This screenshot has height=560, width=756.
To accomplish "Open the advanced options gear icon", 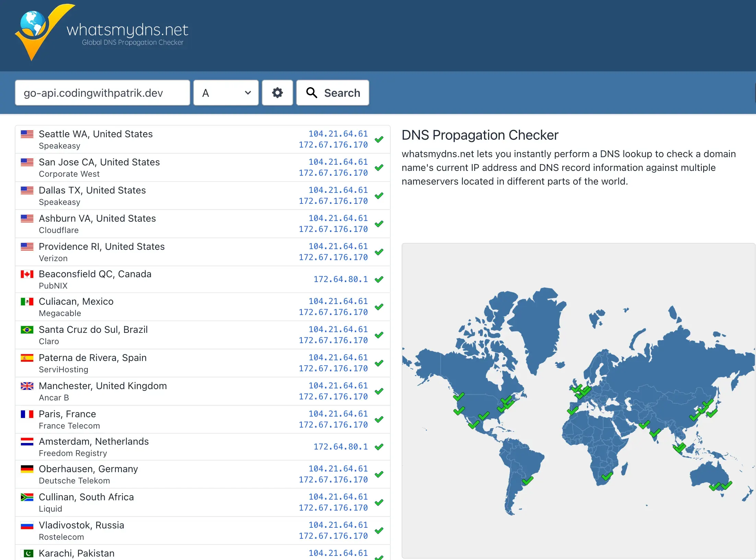I will [277, 92].
